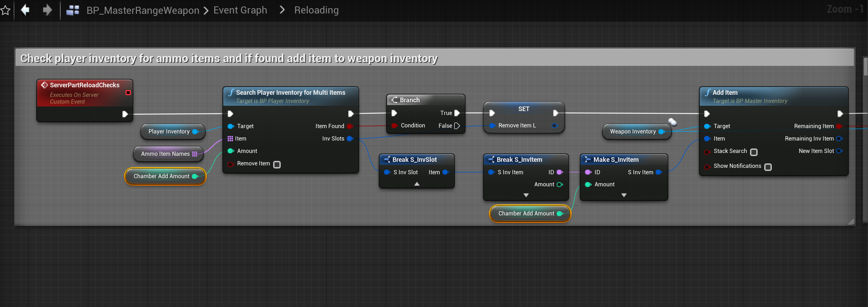Expand the Make S_InvItem node pins
This screenshot has height=307, width=868.
[624, 195]
